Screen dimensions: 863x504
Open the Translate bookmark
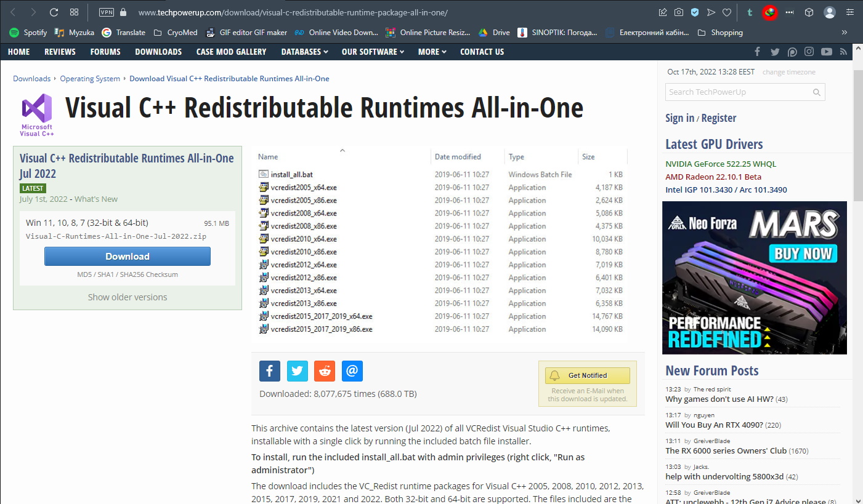124,33
